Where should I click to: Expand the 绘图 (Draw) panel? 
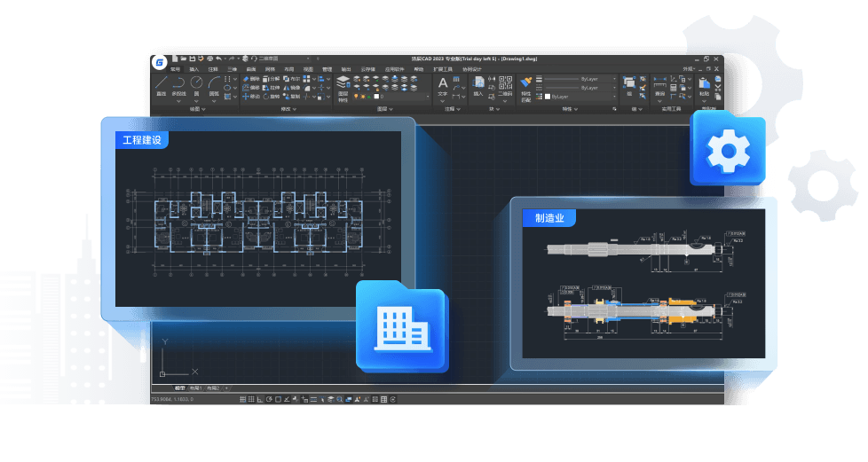click(198, 110)
